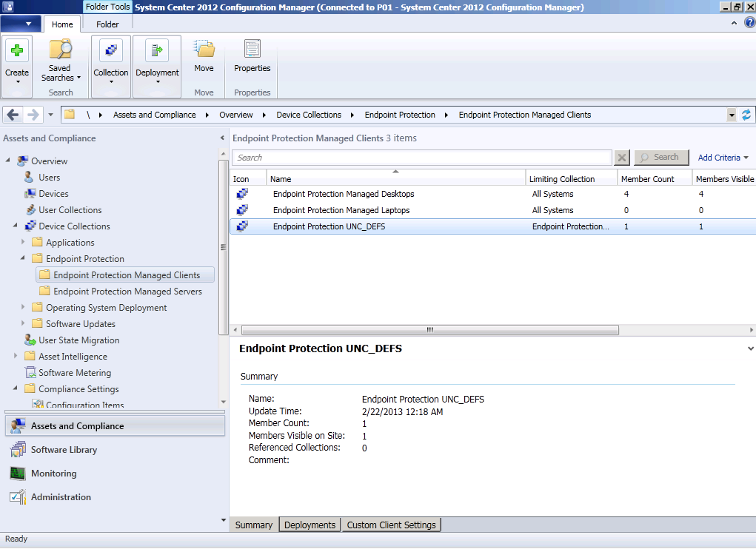Expand the Software Updates folder node
Image resolution: width=756 pixels, height=549 pixels.
tap(23, 323)
